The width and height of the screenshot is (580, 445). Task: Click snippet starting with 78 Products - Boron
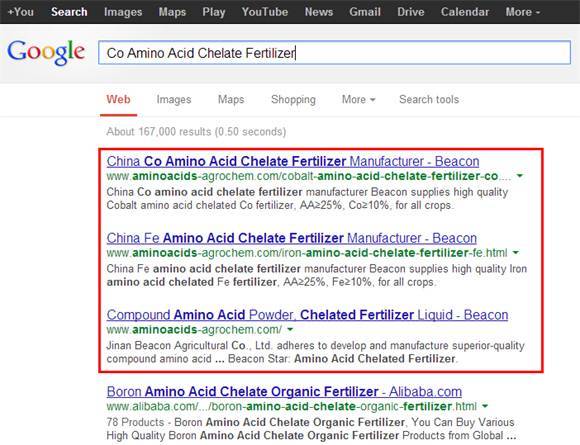click(x=311, y=429)
